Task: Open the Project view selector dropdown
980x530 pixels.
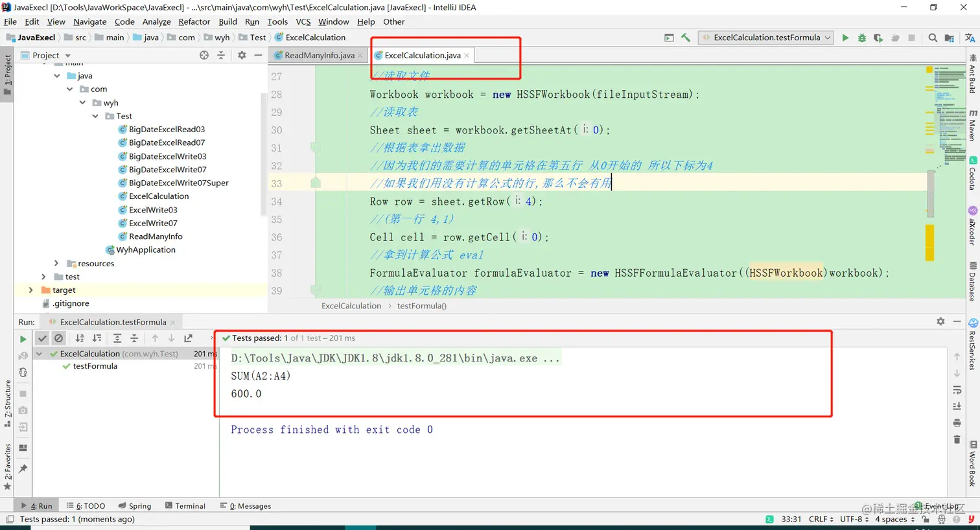Action: [x=45, y=55]
